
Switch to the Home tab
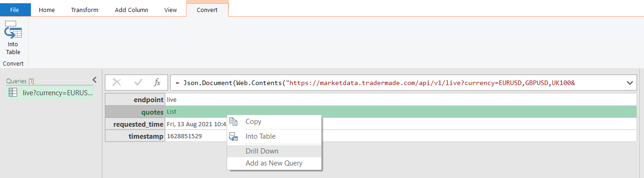(47, 10)
